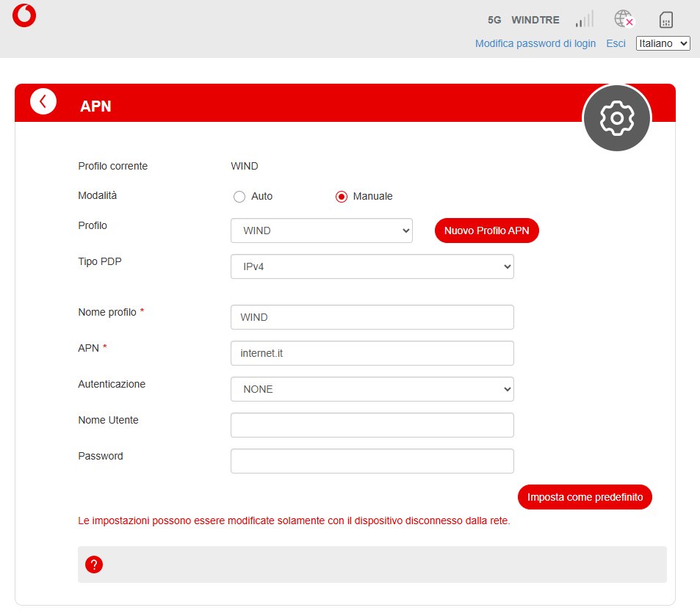Image resolution: width=700 pixels, height=613 pixels.
Task: Click the signal strength bars icon
Action: [x=584, y=19]
